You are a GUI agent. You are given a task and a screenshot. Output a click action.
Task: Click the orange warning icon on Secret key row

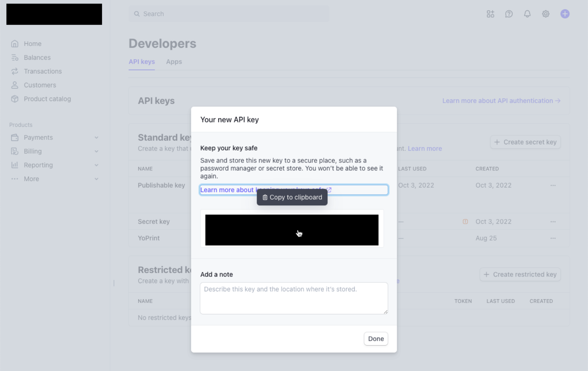(x=465, y=222)
